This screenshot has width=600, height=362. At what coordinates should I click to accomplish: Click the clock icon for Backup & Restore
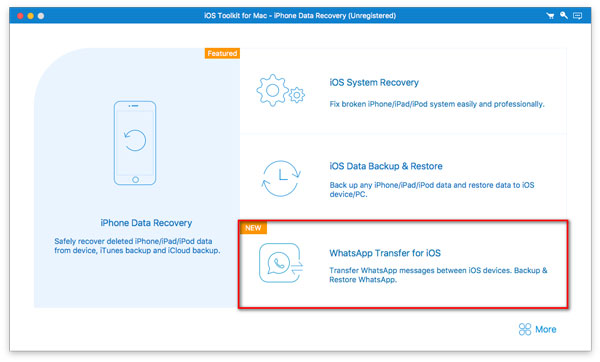pyautogui.click(x=281, y=178)
